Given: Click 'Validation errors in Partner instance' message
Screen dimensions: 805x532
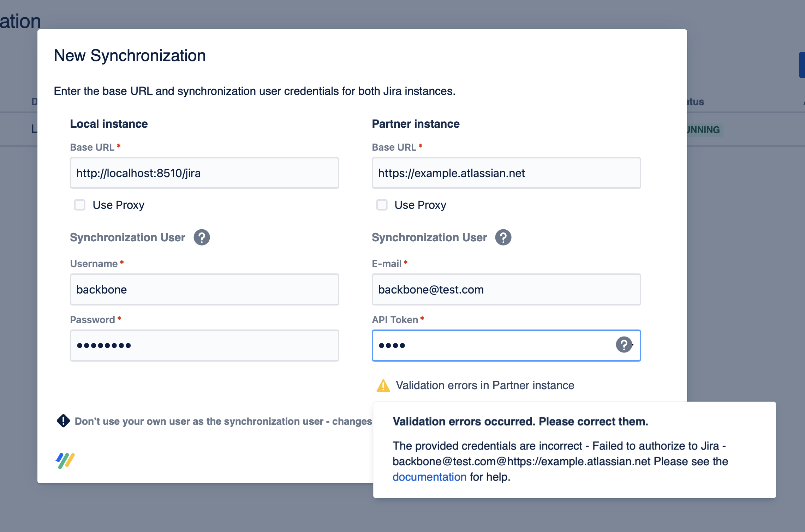Looking at the screenshot, I should [485, 386].
